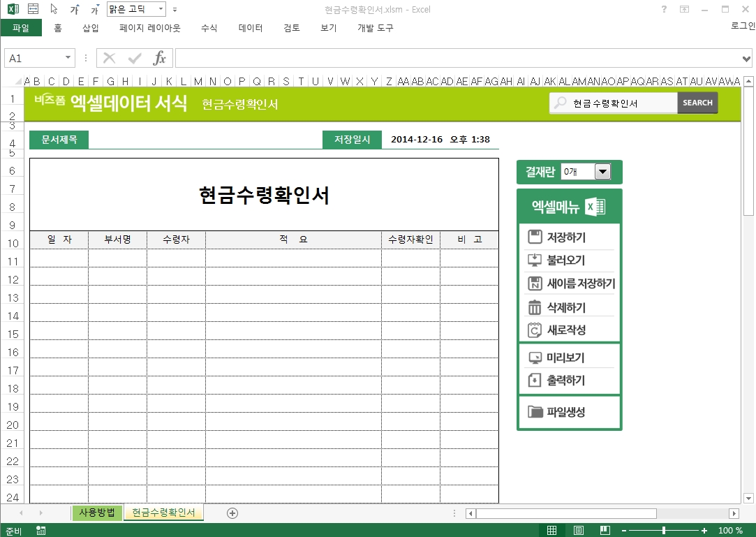Open the Customize Quick Access Toolbar arrow
Screen dimensions: 756x537
175,10
